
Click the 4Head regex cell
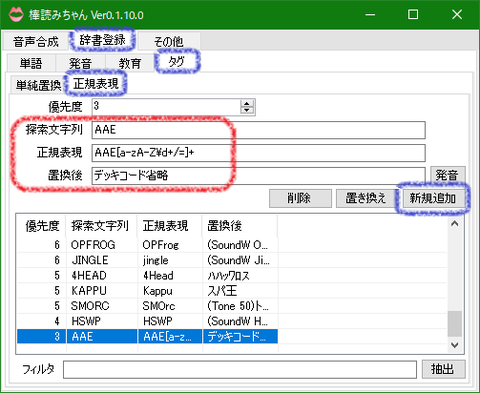point(170,275)
